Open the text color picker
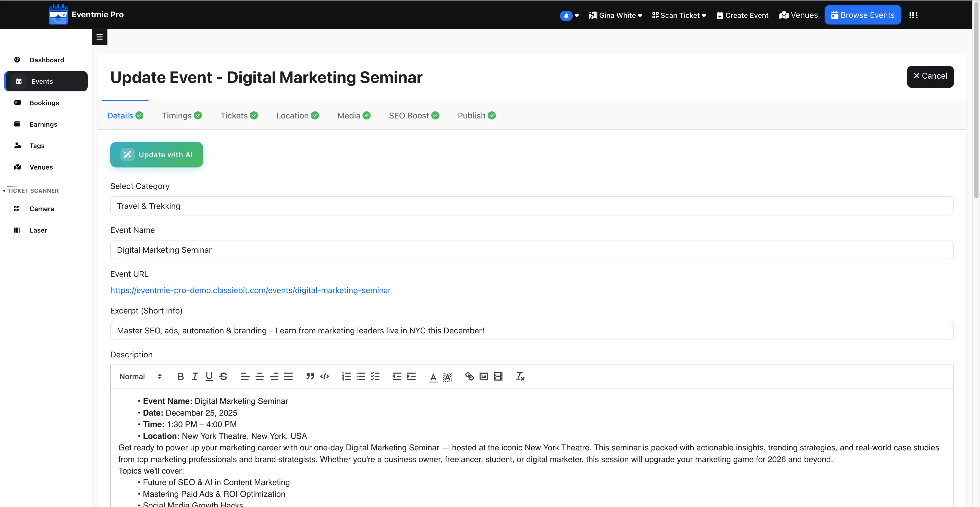This screenshot has width=980, height=507. point(433,377)
